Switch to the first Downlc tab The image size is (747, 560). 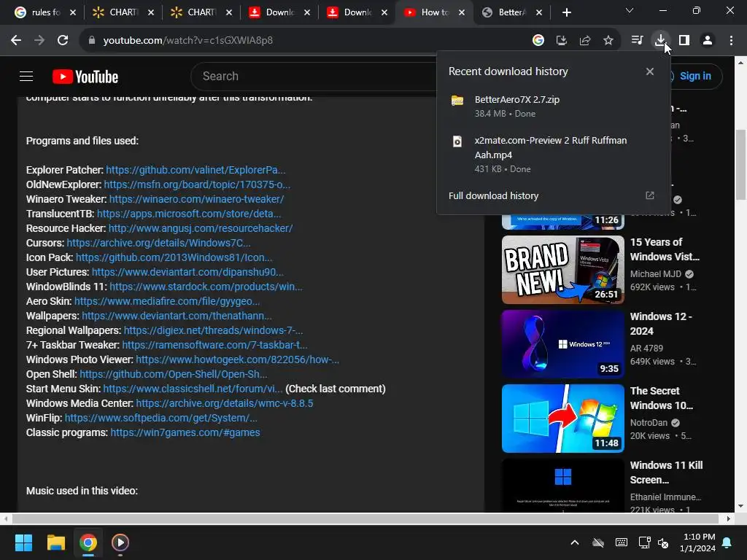279,12
